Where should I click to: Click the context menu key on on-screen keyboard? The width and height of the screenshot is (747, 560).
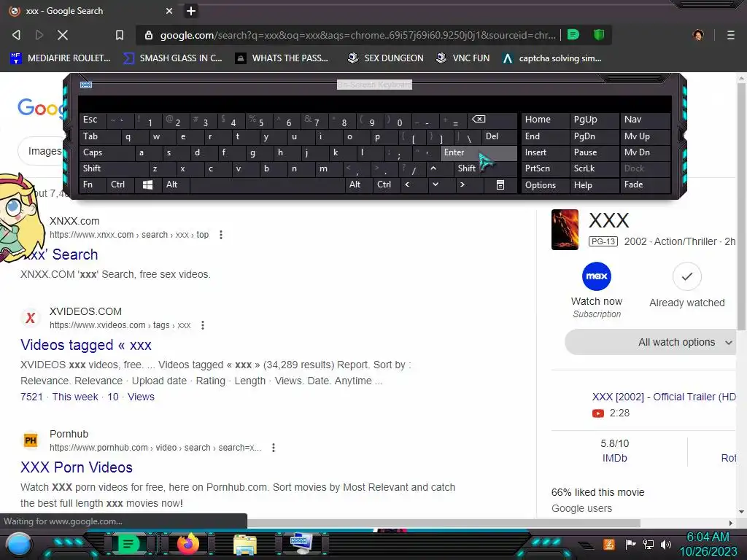(500, 184)
